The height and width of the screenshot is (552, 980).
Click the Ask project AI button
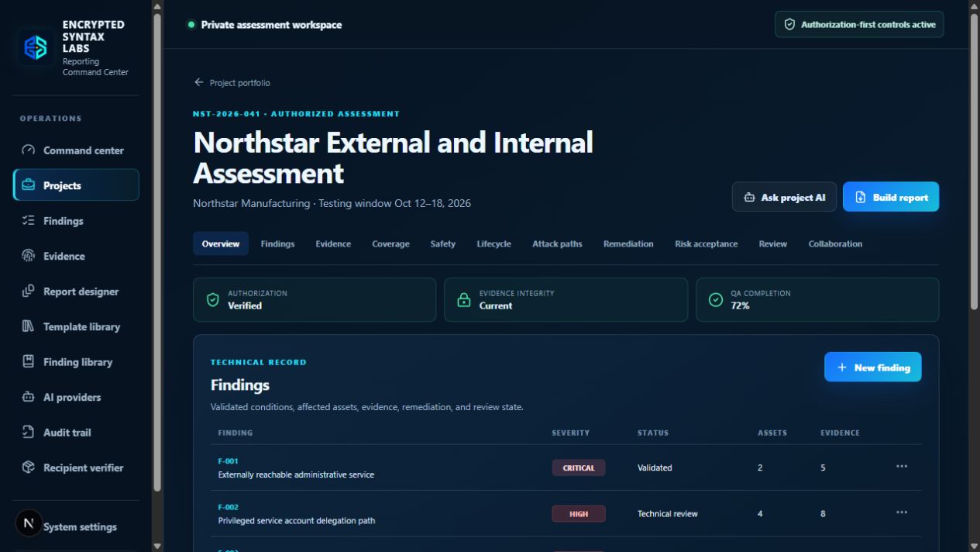tap(784, 197)
